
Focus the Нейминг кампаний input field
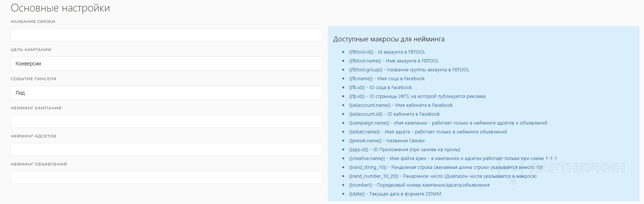coord(167,121)
